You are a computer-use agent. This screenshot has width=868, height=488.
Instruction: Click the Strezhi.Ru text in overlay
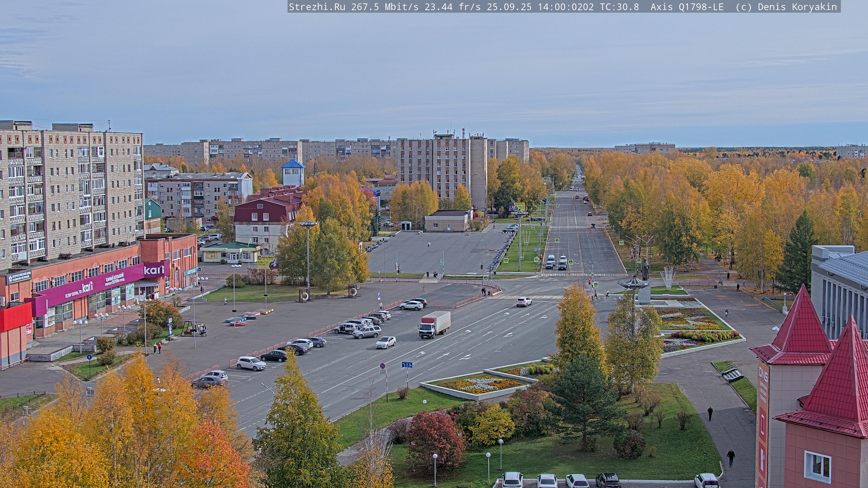[316, 7]
